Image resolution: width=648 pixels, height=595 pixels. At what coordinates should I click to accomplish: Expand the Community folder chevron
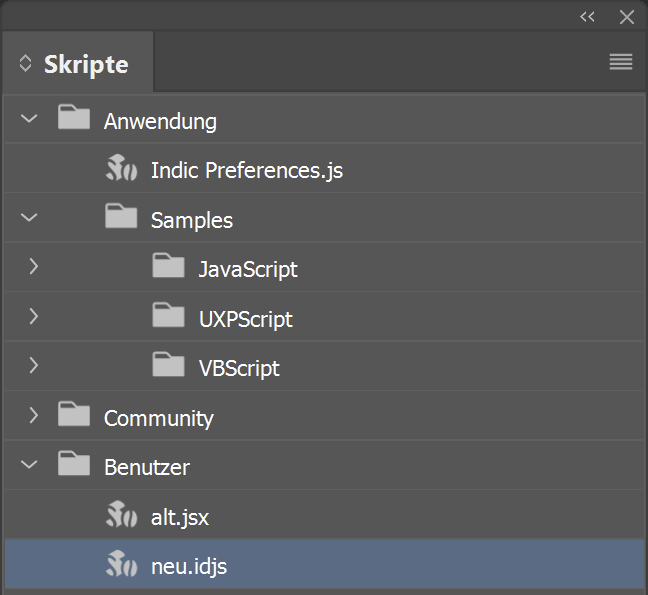(x=34, y=415)
